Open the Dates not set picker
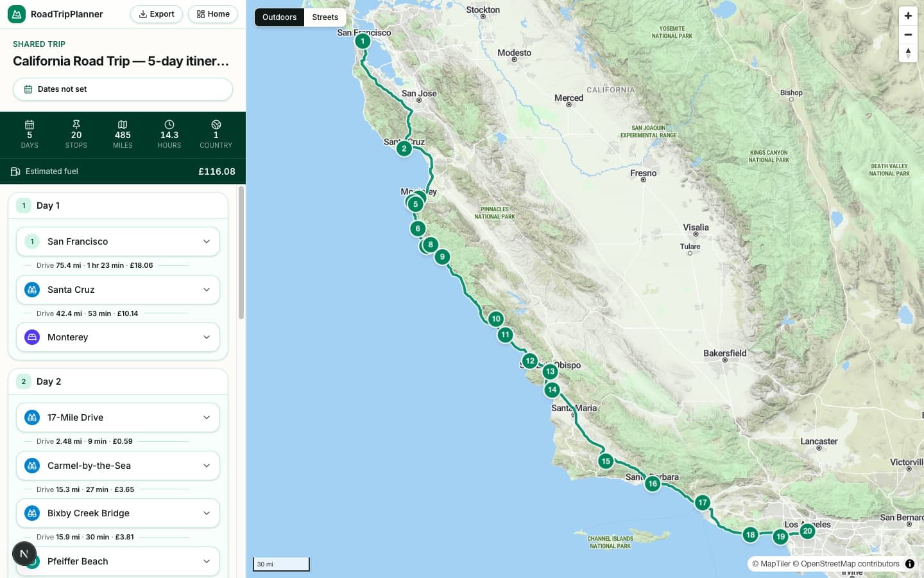Image resolution: width=924 pixels, height=578 pixels. click(x=123, y=89)
